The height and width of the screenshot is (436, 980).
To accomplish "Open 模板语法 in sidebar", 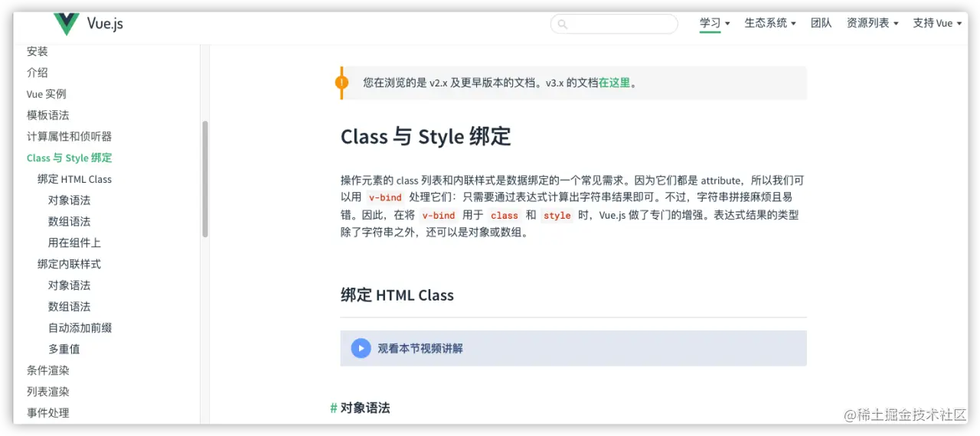I will pos(48,116).
